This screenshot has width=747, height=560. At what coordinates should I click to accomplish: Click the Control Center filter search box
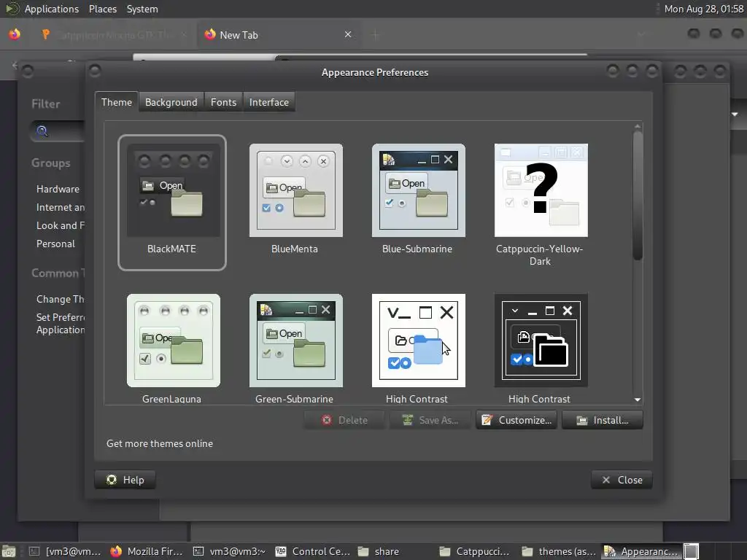click(x=58, y=131)
